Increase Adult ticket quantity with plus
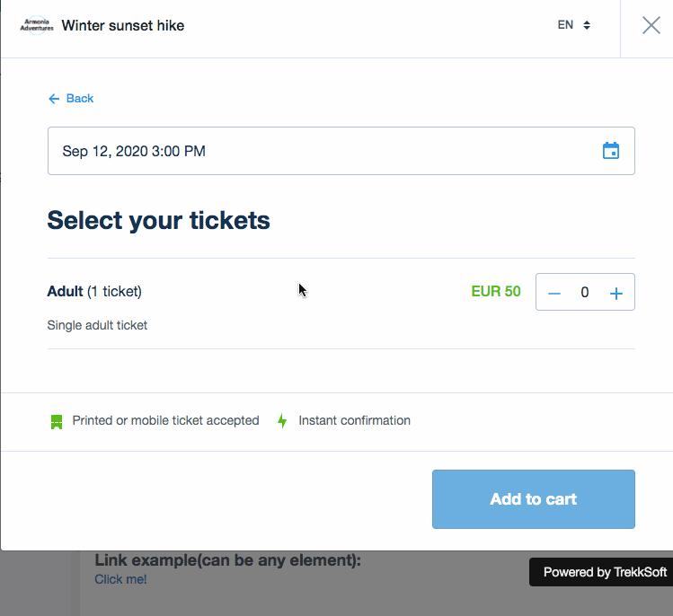Image resolution: width=673 pixels, height=616 pixels. [x=616, y=293]
